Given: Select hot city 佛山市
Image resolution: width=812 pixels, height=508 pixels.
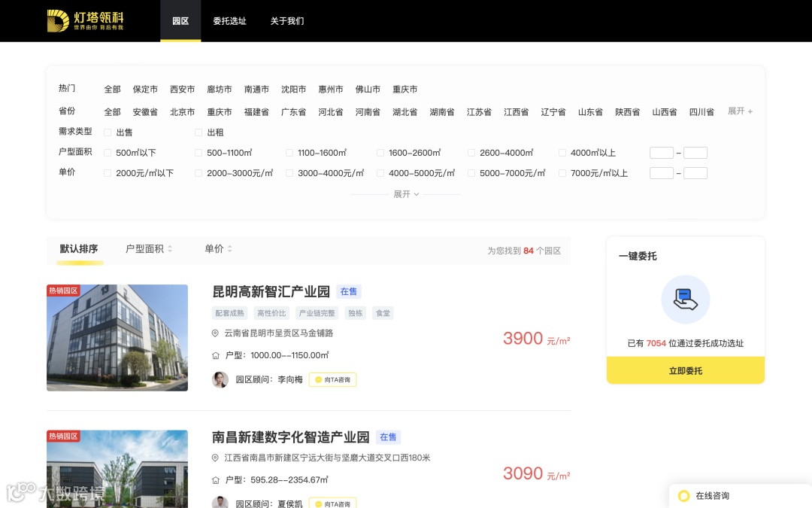Looking at the screenshot, I should [x=368, y=89].
